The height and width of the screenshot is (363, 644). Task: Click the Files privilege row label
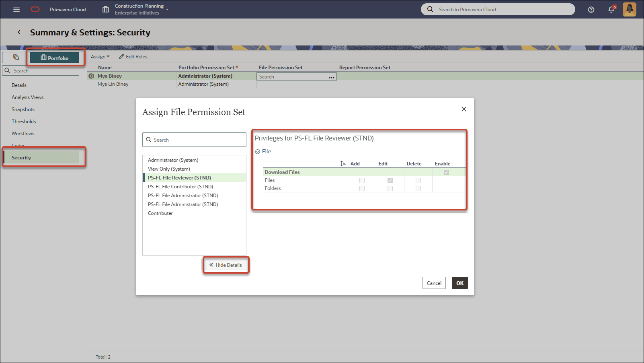point(270,180)
